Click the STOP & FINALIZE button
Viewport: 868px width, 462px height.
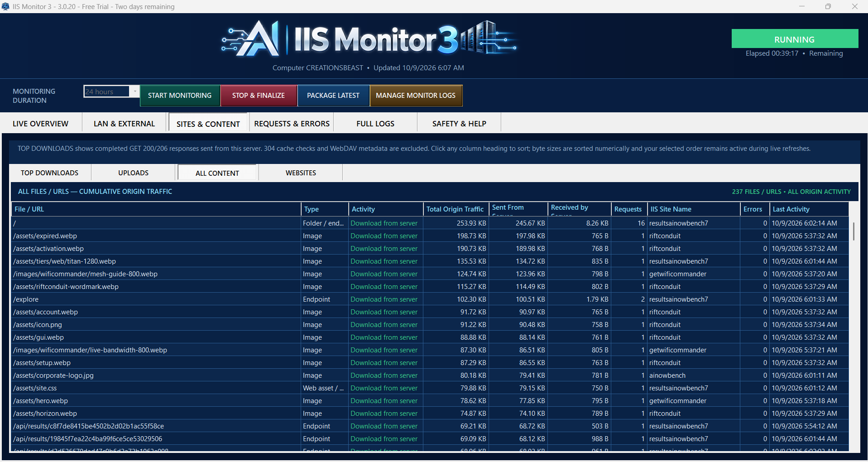click(259, 96)
